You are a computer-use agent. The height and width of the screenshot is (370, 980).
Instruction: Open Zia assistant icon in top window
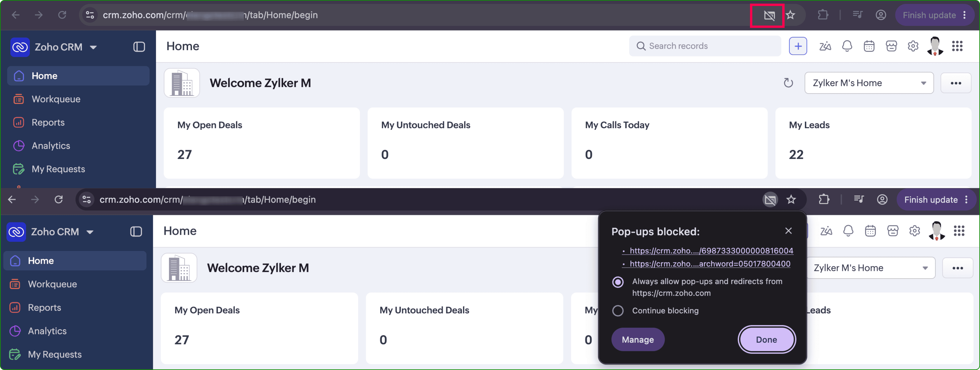pos(825,46)
